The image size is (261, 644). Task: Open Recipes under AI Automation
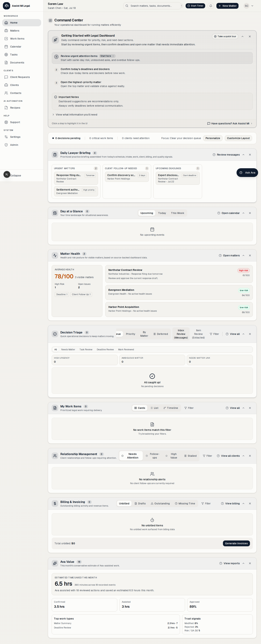(x=22, y=108)
